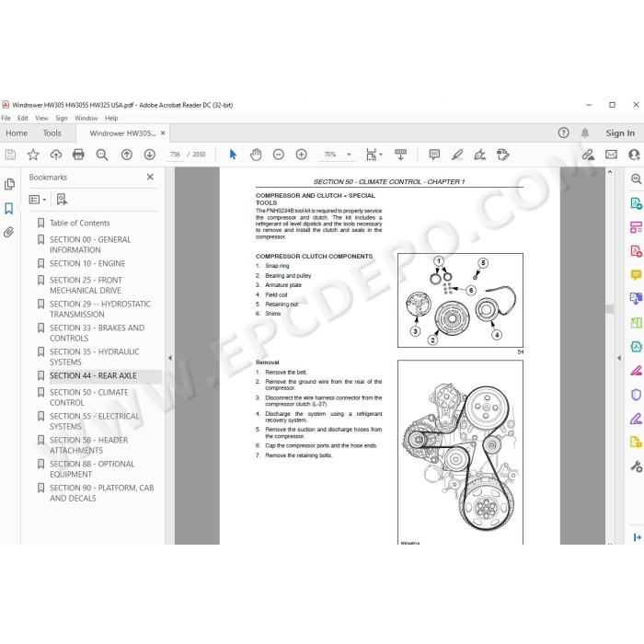Jump to SECTION 29 HYDROSTATIC TRANSMISSION
Screen dimensions: 644x644
[100, 309]
